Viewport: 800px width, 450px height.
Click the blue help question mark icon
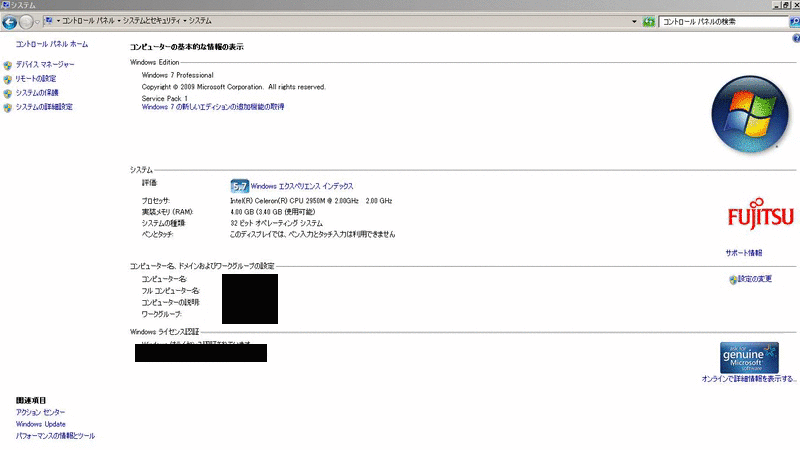pyautogui.click(x=796, y=38)
